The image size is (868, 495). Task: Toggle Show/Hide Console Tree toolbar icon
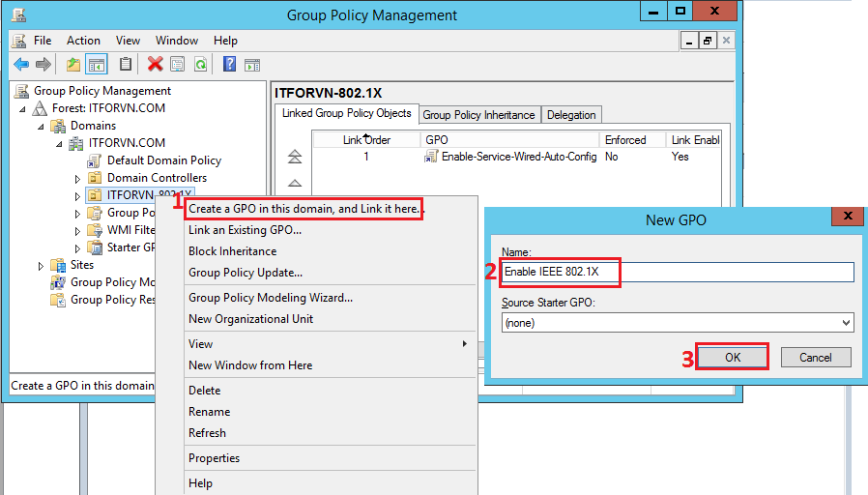(97, 65)
